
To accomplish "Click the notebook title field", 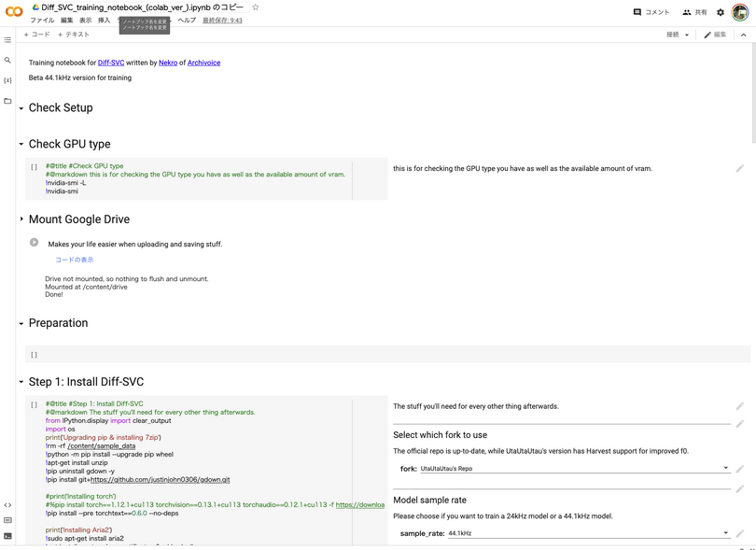I will (x=143, y=7).
